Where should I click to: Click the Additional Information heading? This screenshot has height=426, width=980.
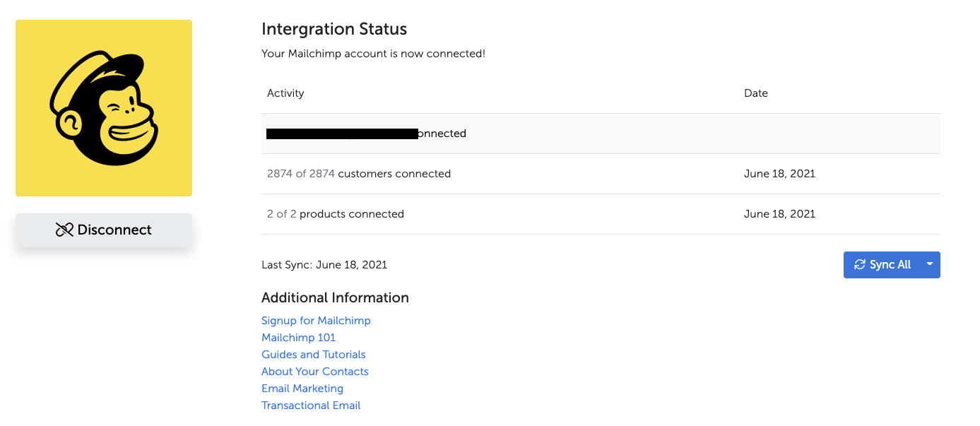pyautogui.click(x=335, y=297)
